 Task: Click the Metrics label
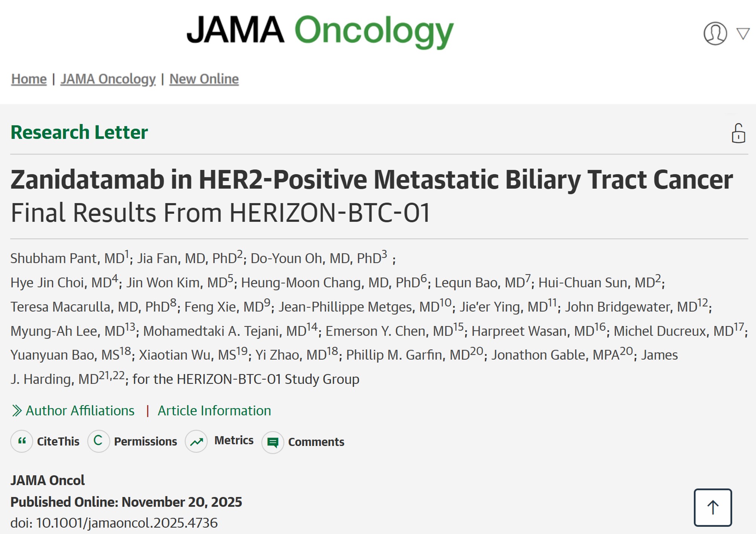click(234, 440)
